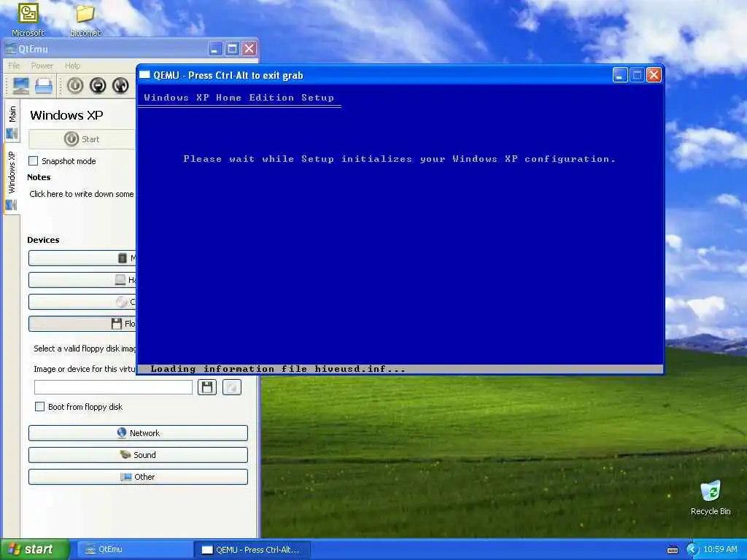Click the greyed power Start icon in QtEmu toolbar
Image resolution: width=747 pixels, height=560 pixels.
(x=75, y=85)
